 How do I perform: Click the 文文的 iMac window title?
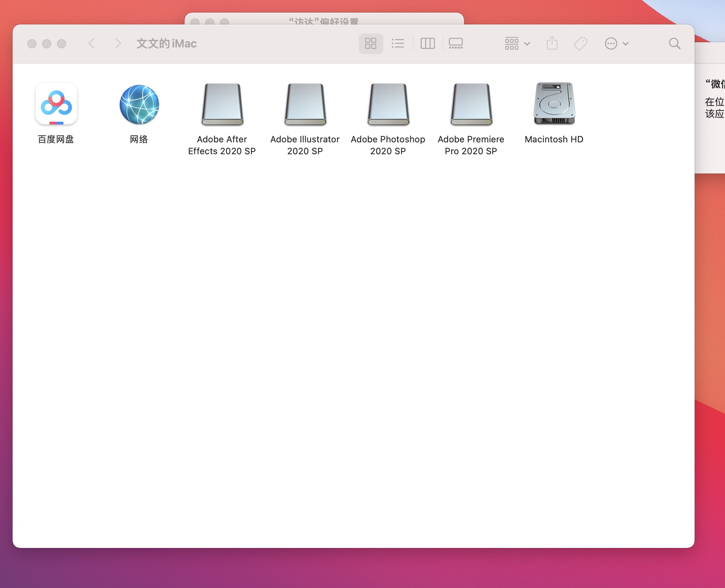[x=166, y=44]
